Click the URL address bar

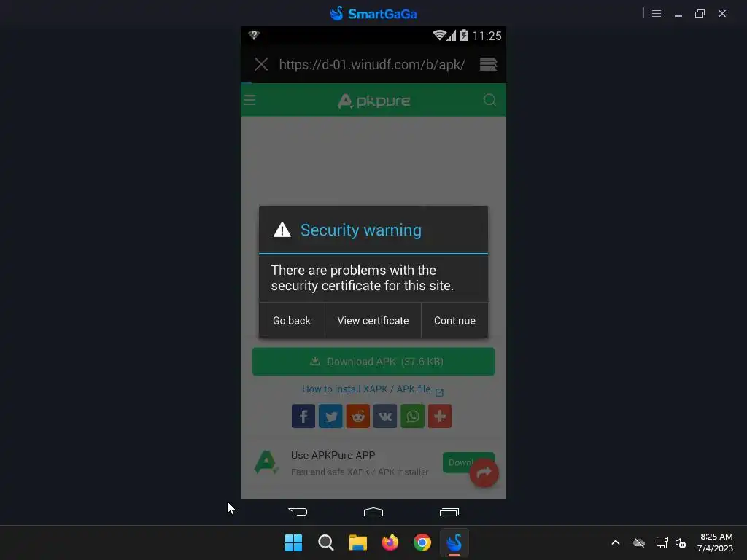372,64
